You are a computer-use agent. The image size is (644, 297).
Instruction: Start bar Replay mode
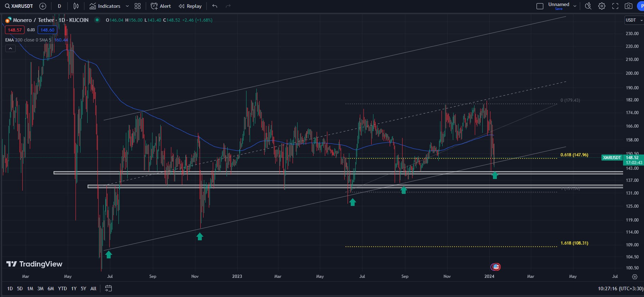point(190,6)
